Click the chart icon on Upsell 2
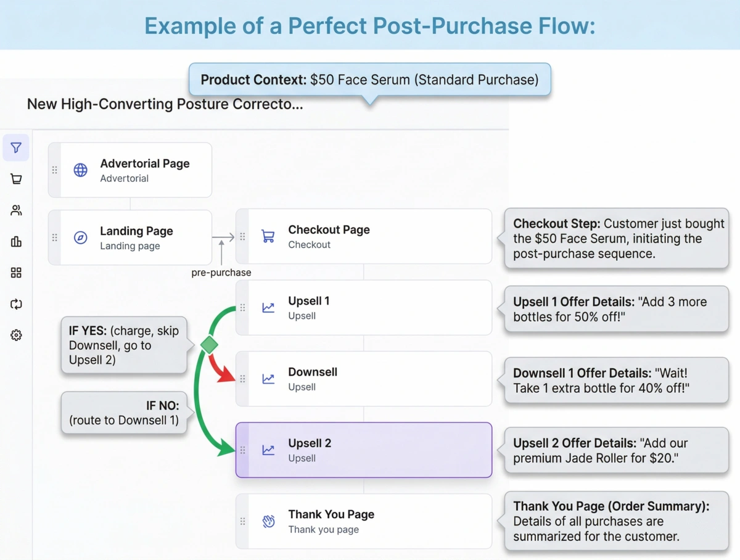740x560 pixels. coord(268,450)
